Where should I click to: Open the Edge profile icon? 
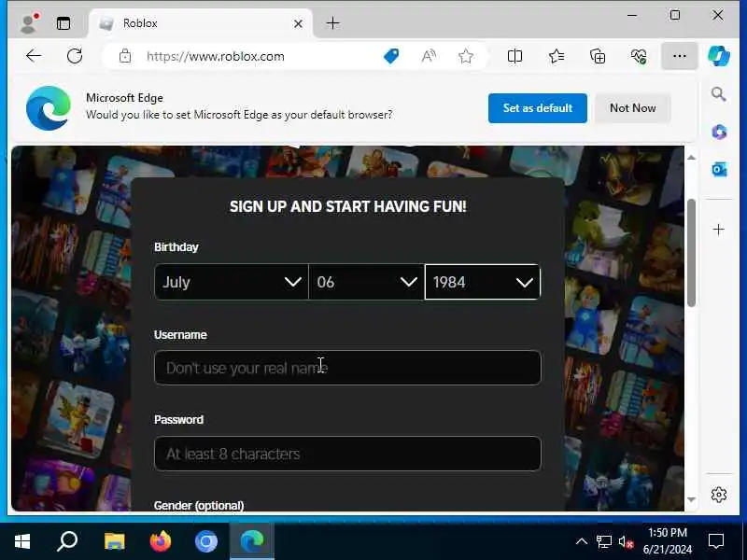30,22
